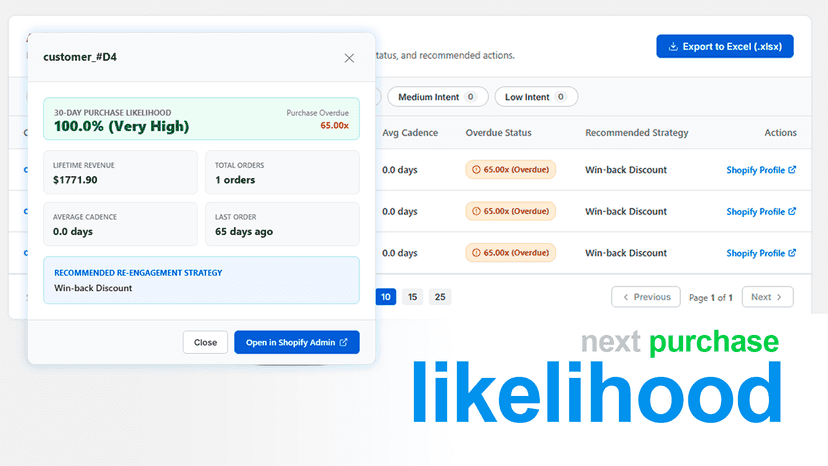
Task: Set page size to 25 rows
Action: [440, 297]
